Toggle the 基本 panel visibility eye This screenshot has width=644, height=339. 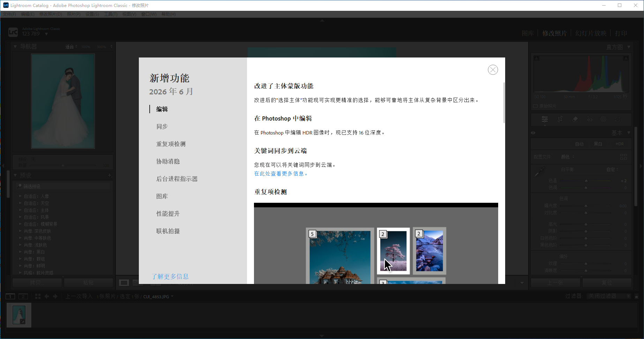pos(533,133)
